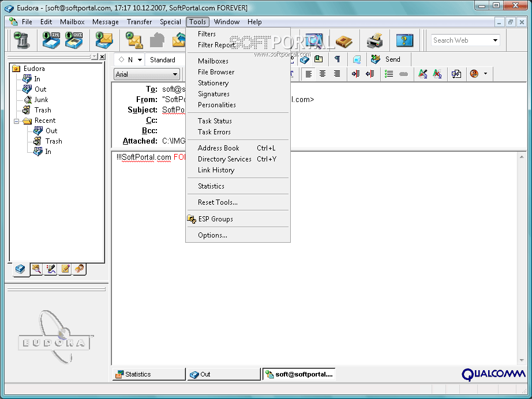Image resolution: width=532 pixels, height=399 pixels.
Task: Click the context Help question mark icon
Action: click(404, 40)
